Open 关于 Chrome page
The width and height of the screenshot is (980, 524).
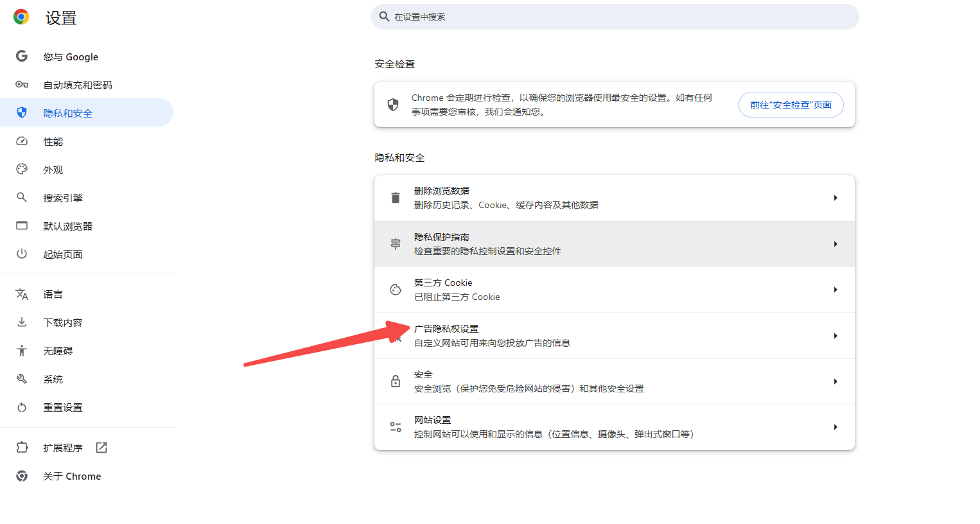click(x=72, y=476)
